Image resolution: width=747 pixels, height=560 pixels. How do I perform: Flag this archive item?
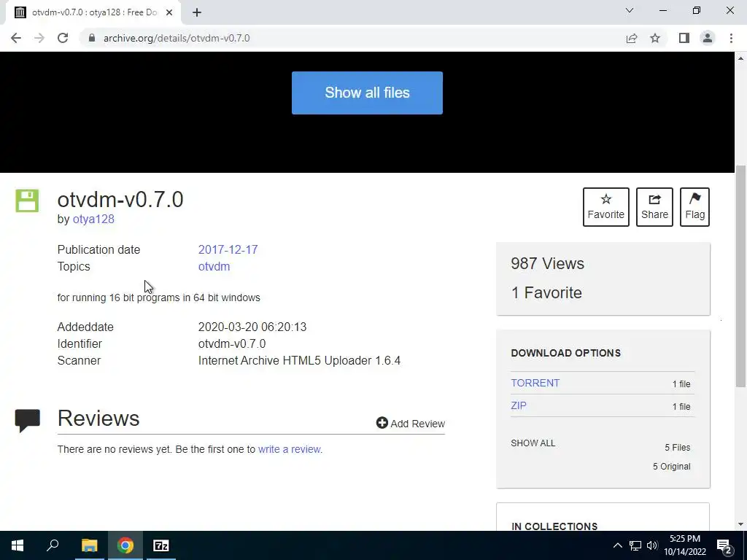tap(694, 206)
